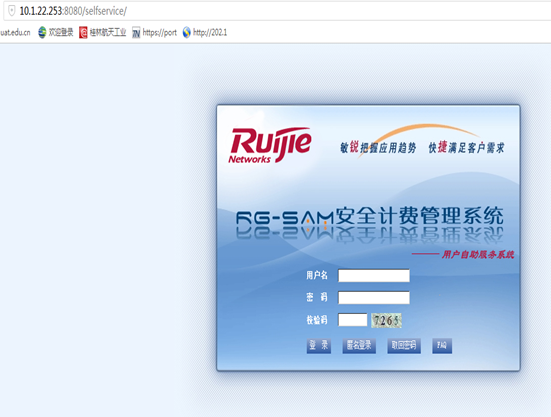Screen dimensions: 551x417
Task: Click the 密码 password input field
Action: coord(374,298)
